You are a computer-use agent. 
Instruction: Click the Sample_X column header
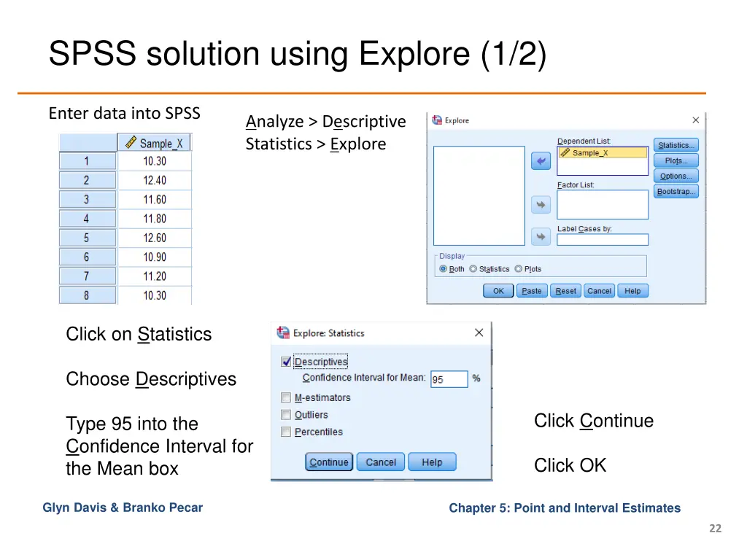pos(155,142)
